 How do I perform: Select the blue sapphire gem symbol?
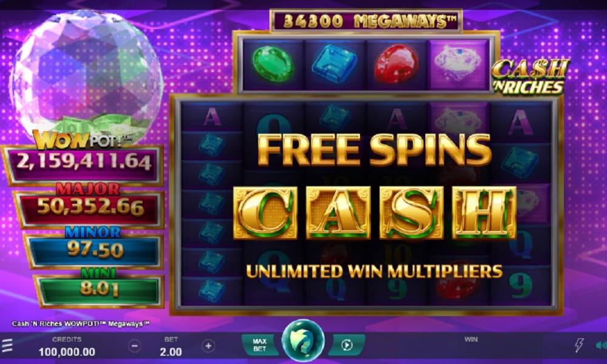click(334, 64)
